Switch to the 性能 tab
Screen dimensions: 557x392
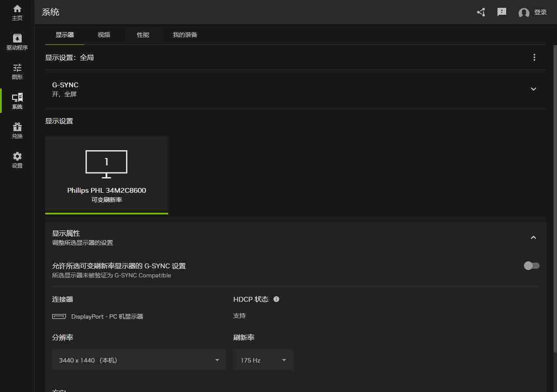coord(143,35)
